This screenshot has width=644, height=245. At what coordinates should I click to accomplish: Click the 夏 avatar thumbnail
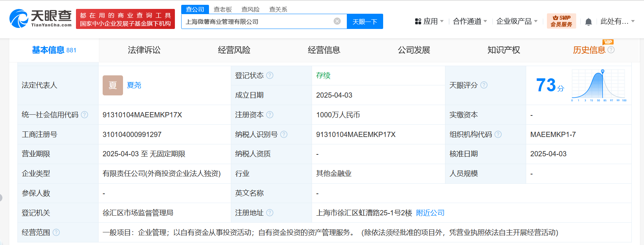113,85
